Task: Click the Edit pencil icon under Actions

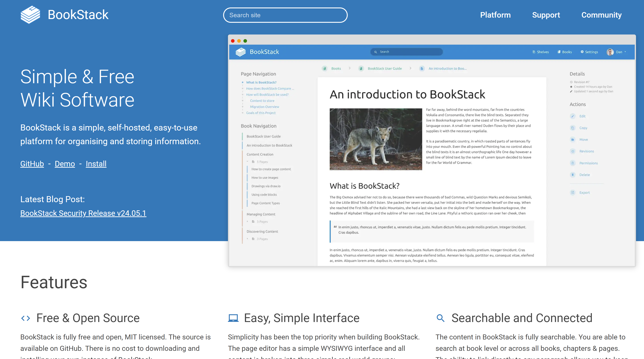Action: point(572,116)
